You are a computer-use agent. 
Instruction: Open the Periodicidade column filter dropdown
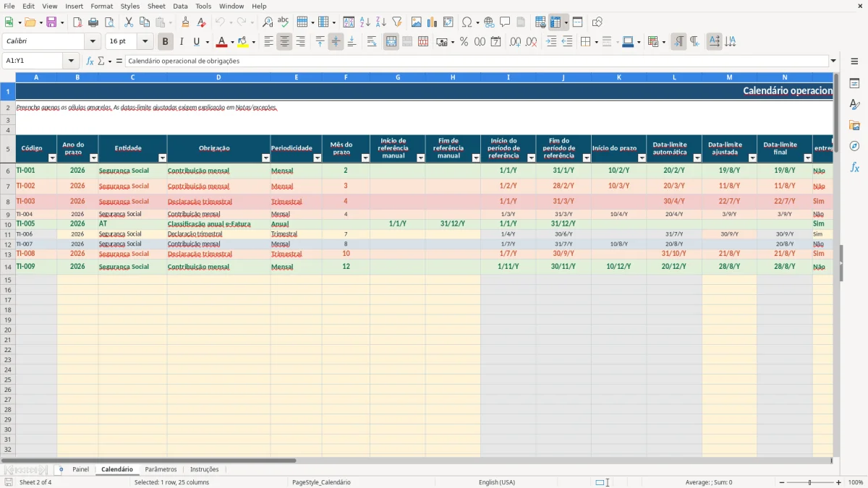(x=317, y=158)
